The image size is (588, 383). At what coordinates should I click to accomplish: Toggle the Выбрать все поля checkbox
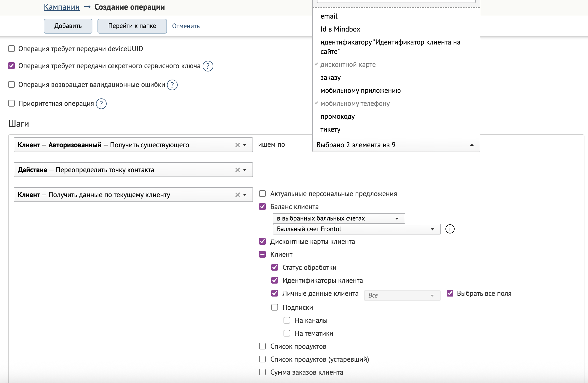point(450,293)
